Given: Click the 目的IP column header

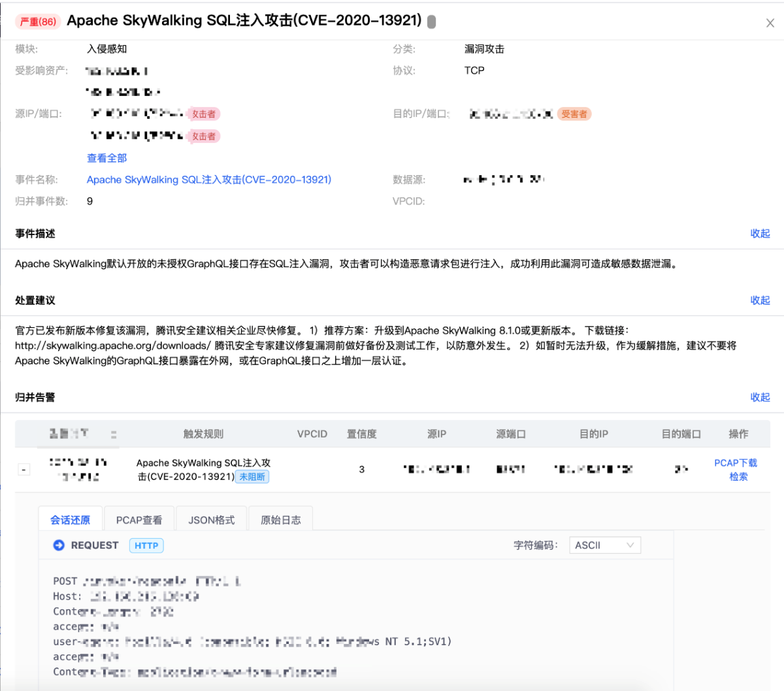Looking at the screenshot, I should (594, 434).
